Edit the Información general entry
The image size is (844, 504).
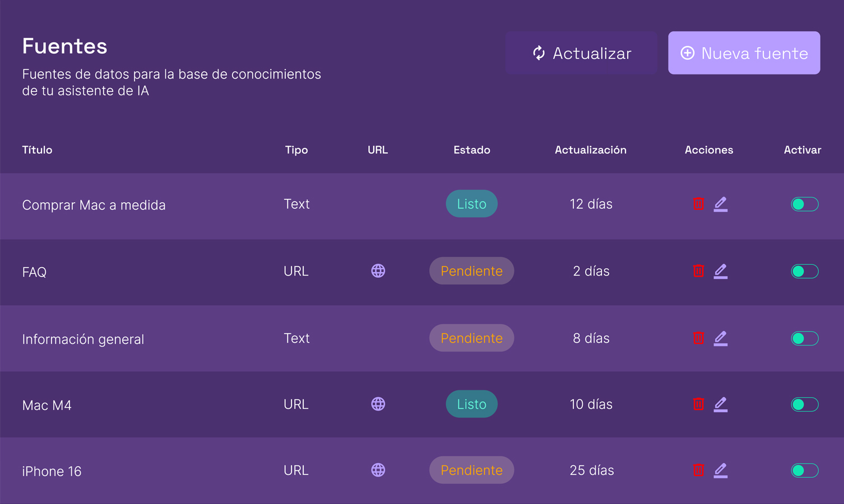(x=721, y=338)
